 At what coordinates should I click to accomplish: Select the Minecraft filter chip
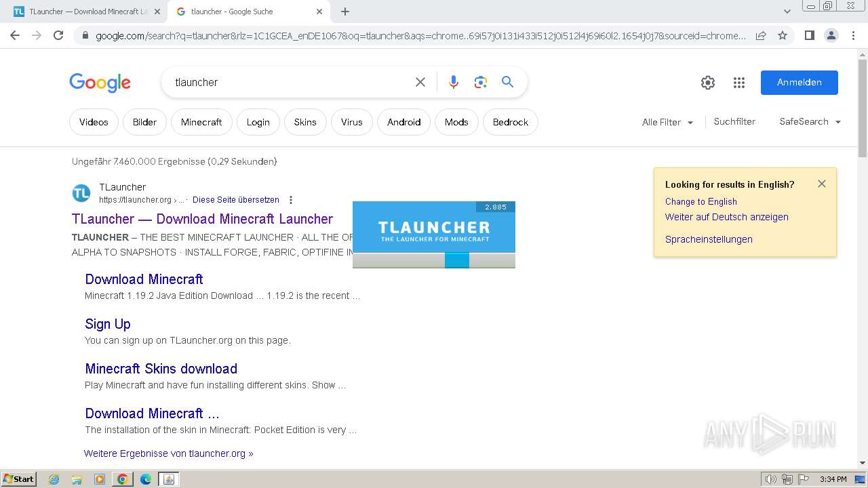pos(201,122)
